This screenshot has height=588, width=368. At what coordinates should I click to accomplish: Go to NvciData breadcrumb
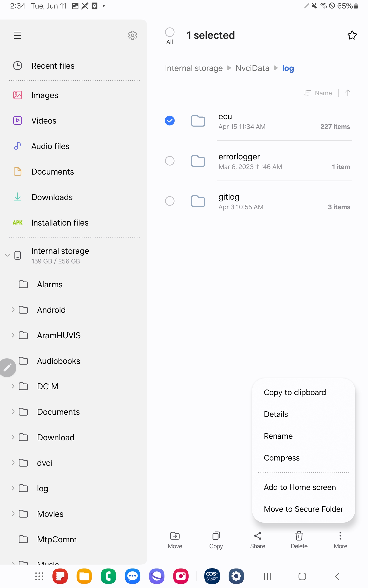[x=252, y=68]
